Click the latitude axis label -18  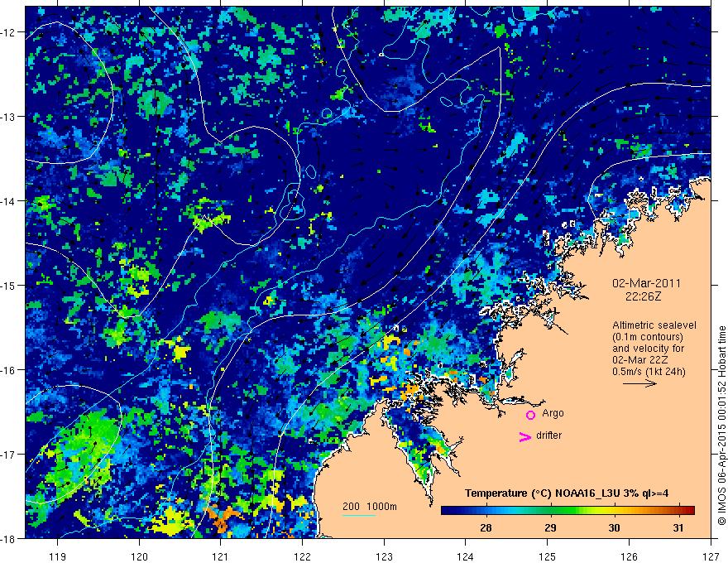(8, 538)
